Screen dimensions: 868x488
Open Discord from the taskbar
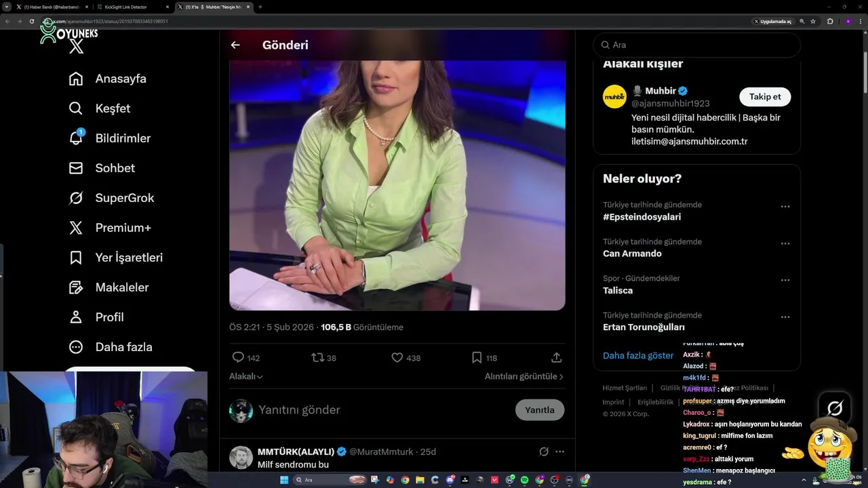pos(450,480)
